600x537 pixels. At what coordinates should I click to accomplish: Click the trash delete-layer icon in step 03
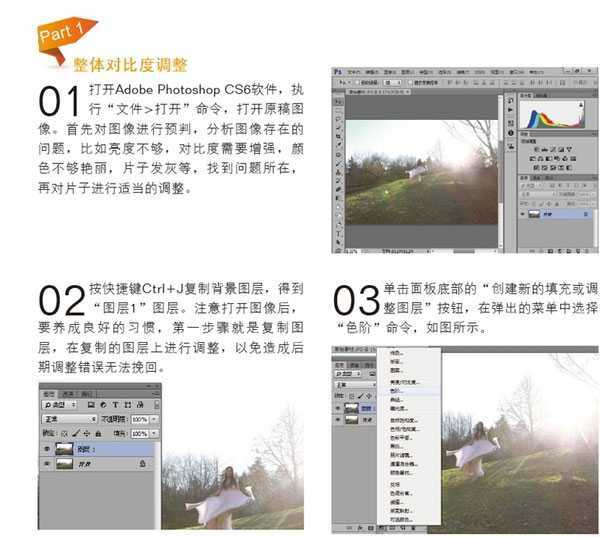tap(413, 528)
